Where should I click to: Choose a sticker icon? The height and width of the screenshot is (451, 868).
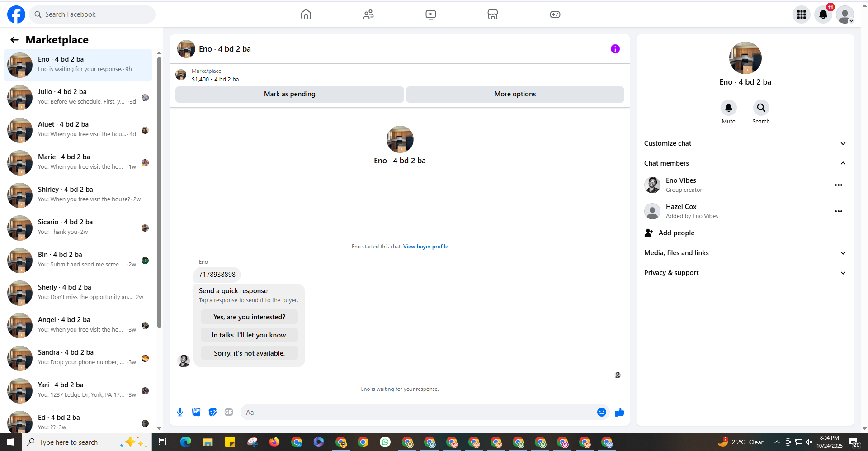[x=212, y=412]
